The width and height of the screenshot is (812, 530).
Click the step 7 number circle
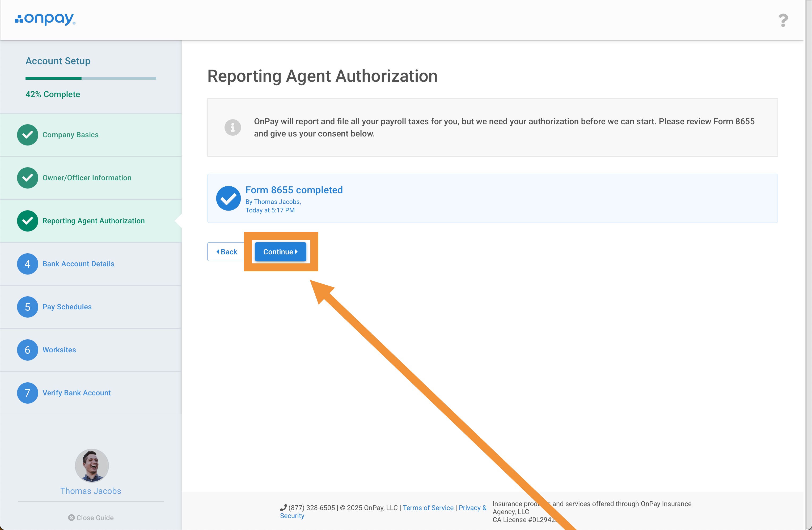[x=28, y=393]
